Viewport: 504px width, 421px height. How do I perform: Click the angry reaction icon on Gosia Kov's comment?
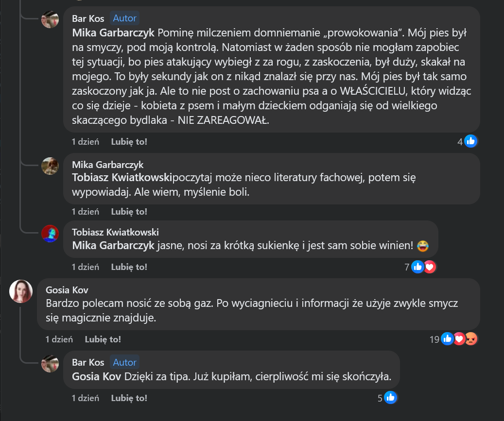point(470,339)
